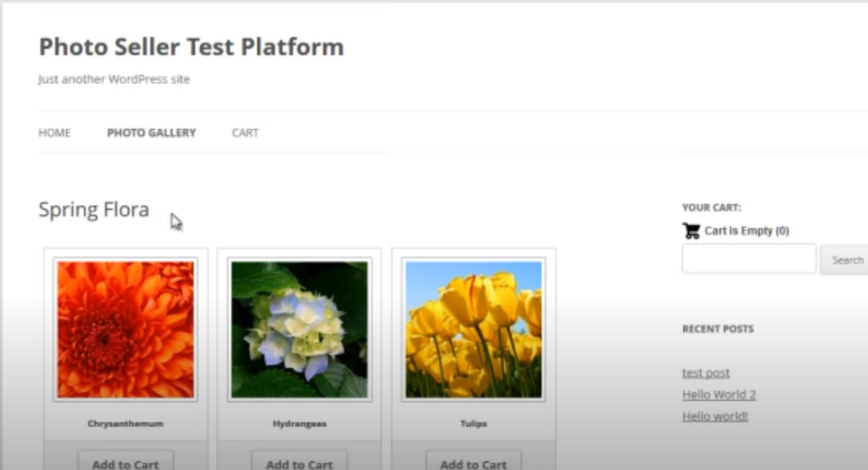Click the shopping cart icon
This screenshot has height=470, width=868.
(x=691, y=231)
